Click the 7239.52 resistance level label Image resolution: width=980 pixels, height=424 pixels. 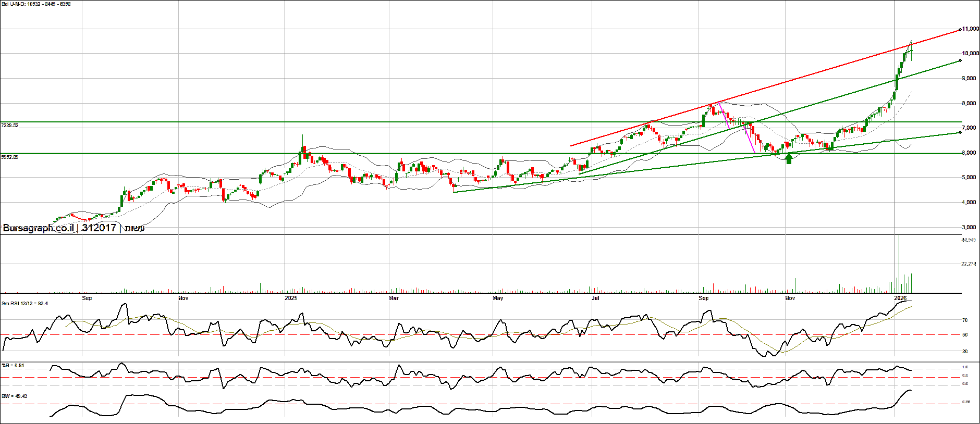tap(10, 126)
